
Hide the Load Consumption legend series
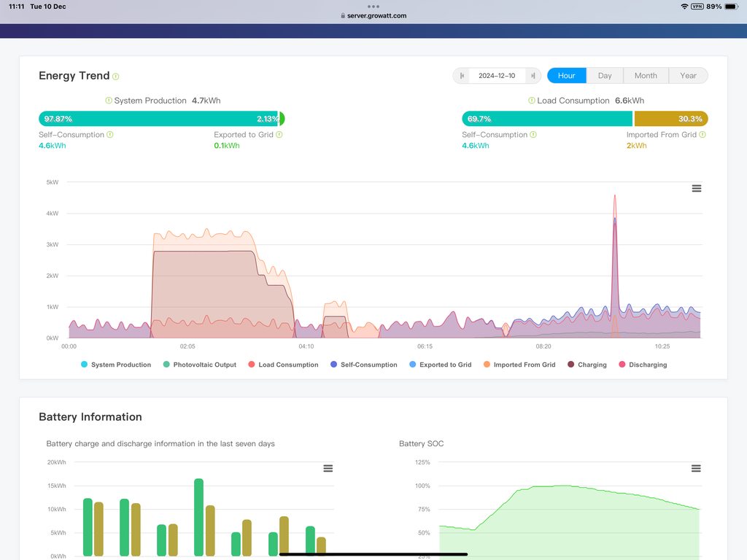(283, 365)
